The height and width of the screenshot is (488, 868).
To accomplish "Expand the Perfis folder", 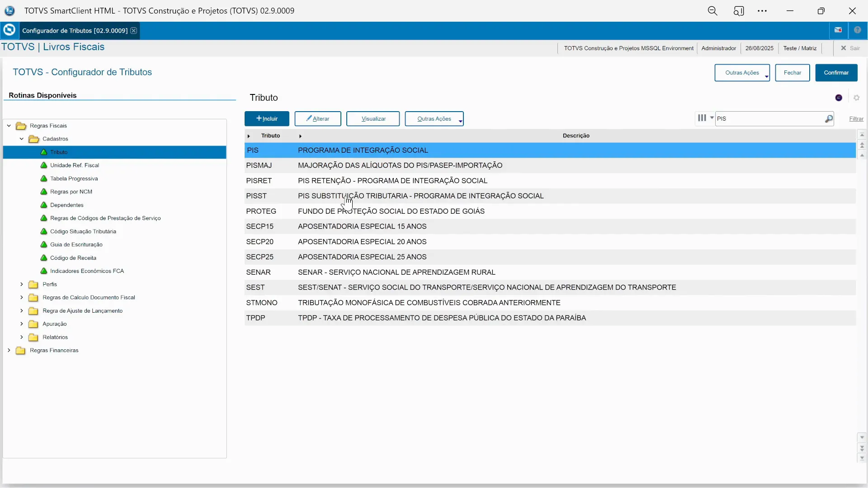I will pyautogui.click(x=21, y=285).
